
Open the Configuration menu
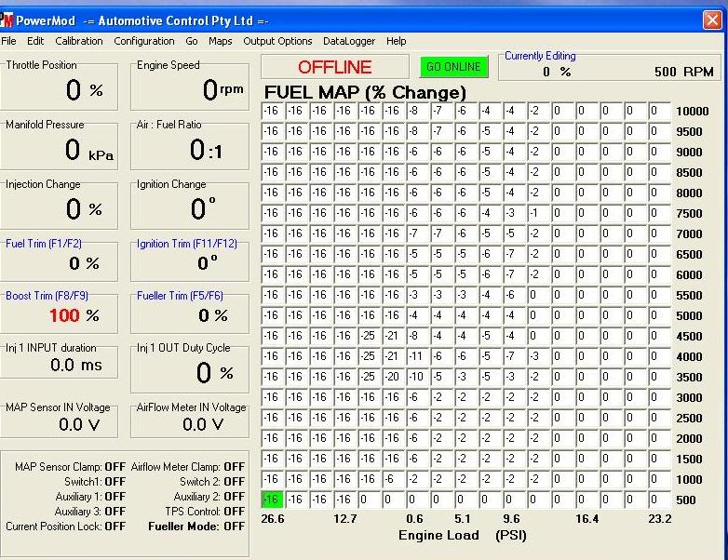point(144,41)
